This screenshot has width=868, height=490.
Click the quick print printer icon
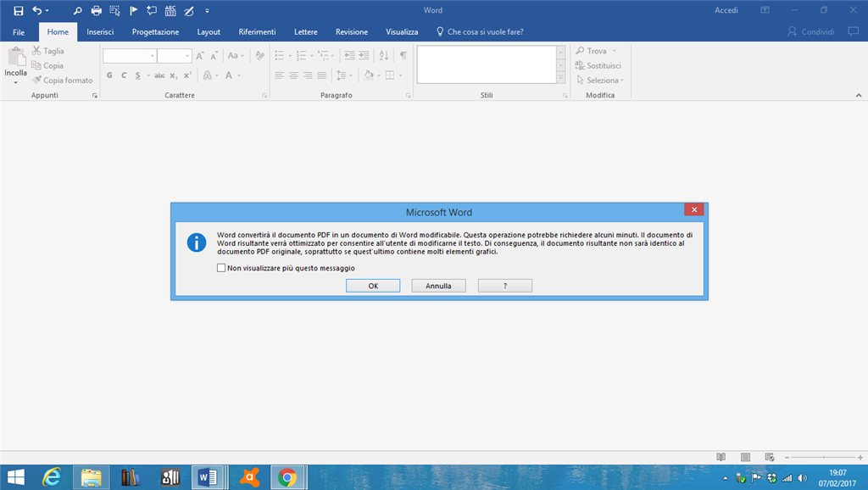97,10
